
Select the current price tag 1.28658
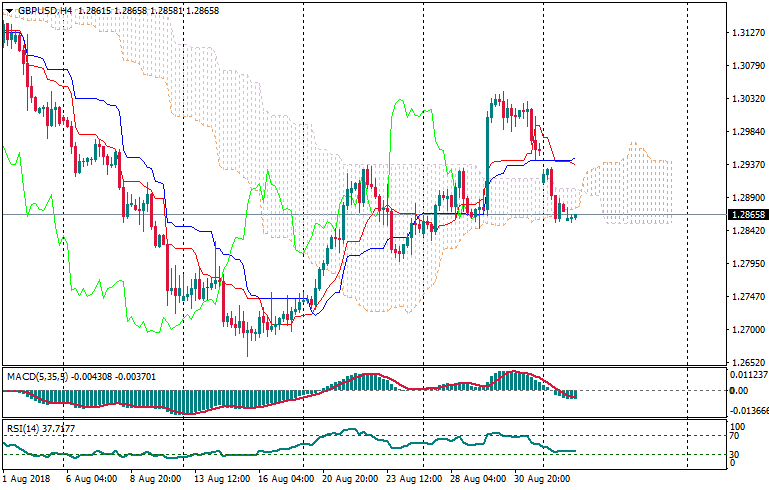coord(746,215)
